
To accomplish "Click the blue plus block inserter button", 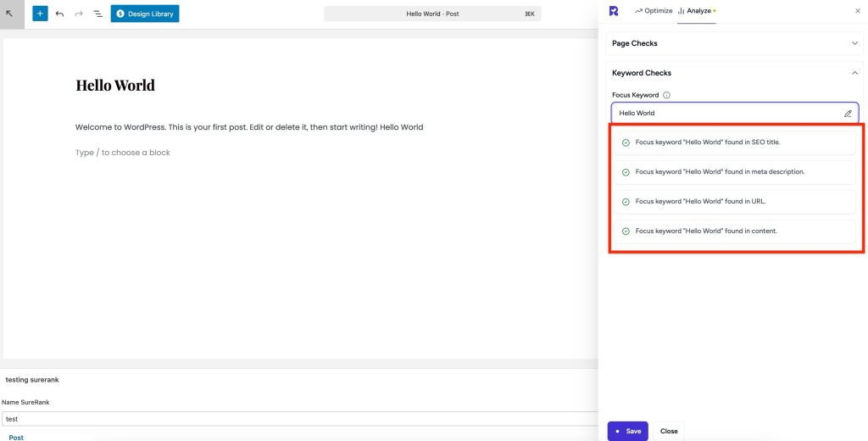I will tap(40, 14).
